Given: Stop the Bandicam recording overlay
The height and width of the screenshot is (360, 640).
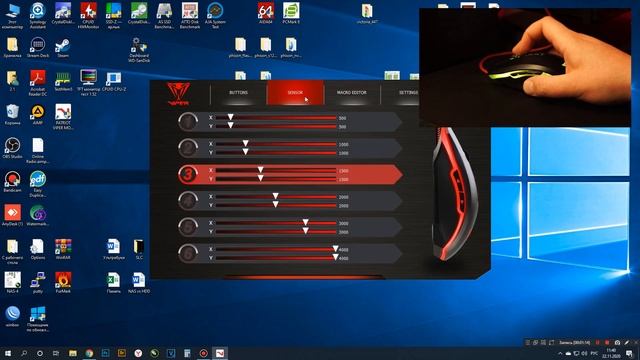Looking at the screenshot, I should coord(607,342).
